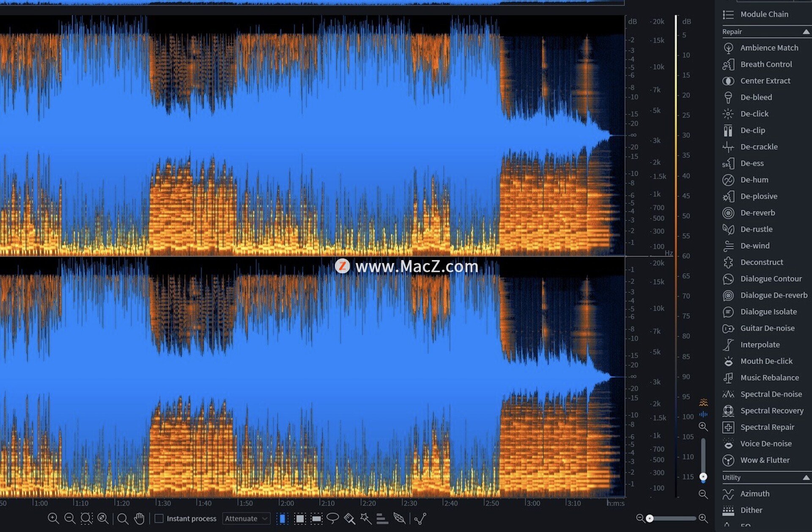
Task: Click the 2:00 mark on time ruler
Action: [x=286, y=503]
